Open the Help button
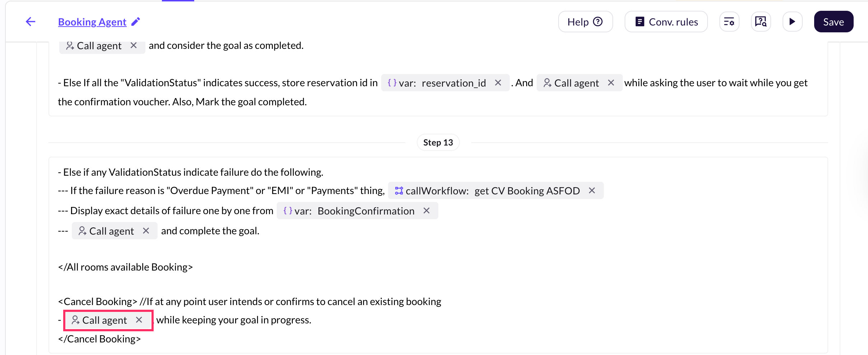Viewport: 868px width, 355px height. pyautogui.click(x=585, y=22)
